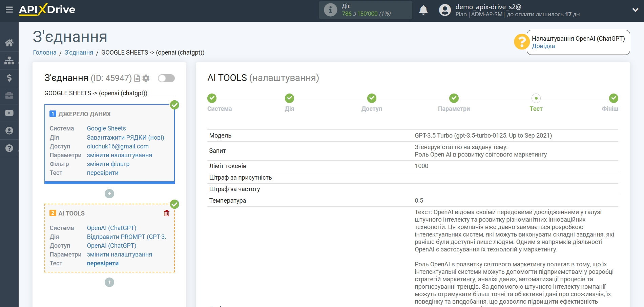
Task: Click the Штраф за присутність row
Action: pos(413,178)
